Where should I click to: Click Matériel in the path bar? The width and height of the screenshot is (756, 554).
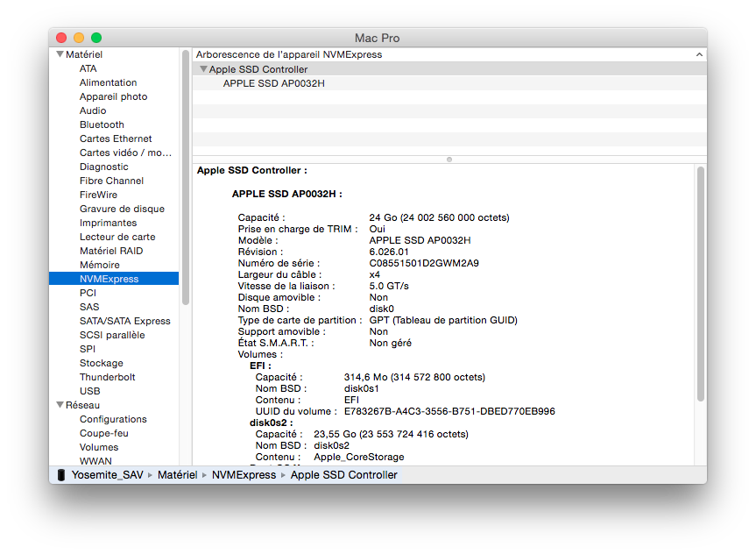point(178,475)
